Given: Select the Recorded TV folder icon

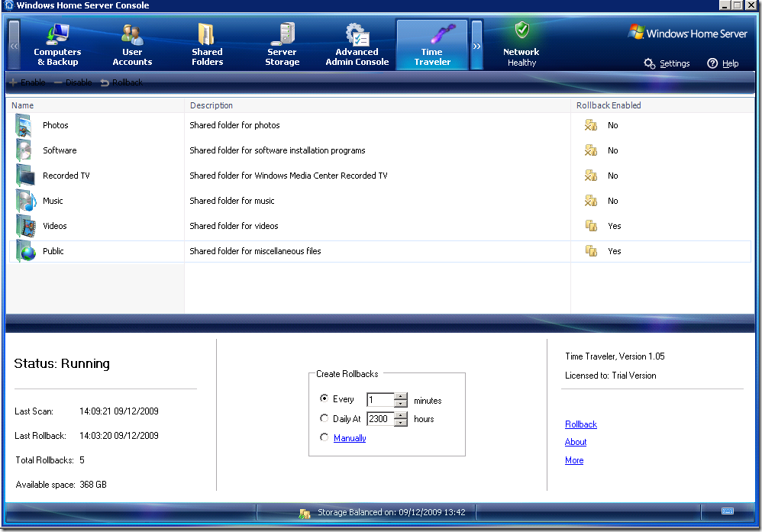Looking at the screenshot, I should tap(24, 176).
